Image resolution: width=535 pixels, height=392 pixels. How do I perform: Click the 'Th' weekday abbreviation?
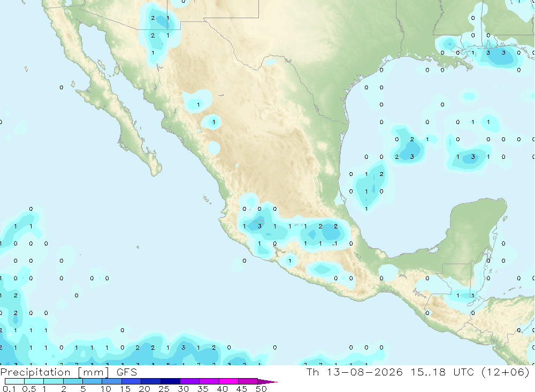pos(312,372)
